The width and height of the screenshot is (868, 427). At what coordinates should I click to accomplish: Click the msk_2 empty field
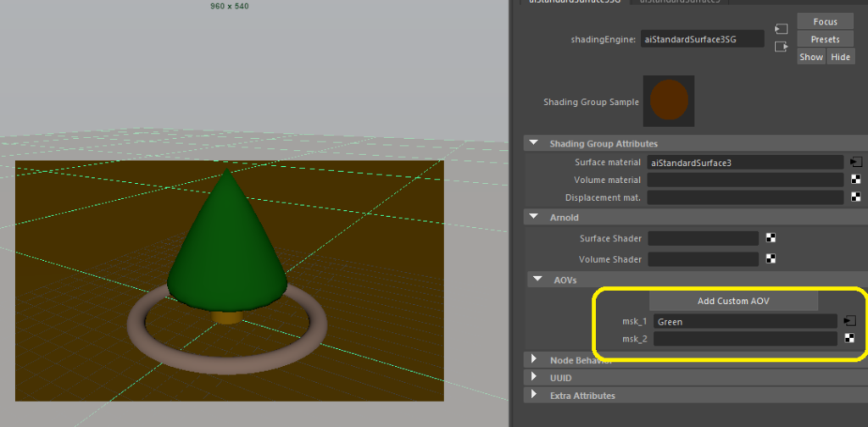click(745, 339)
